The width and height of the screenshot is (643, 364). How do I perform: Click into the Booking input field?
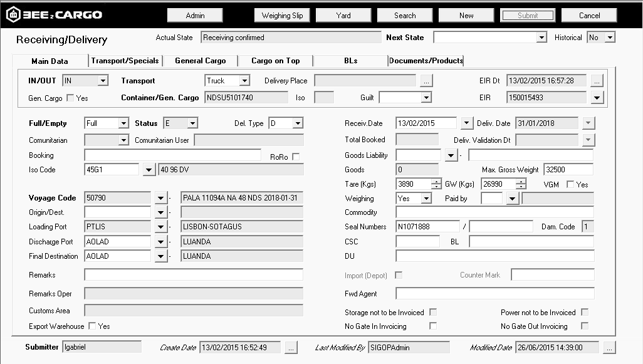172,155
